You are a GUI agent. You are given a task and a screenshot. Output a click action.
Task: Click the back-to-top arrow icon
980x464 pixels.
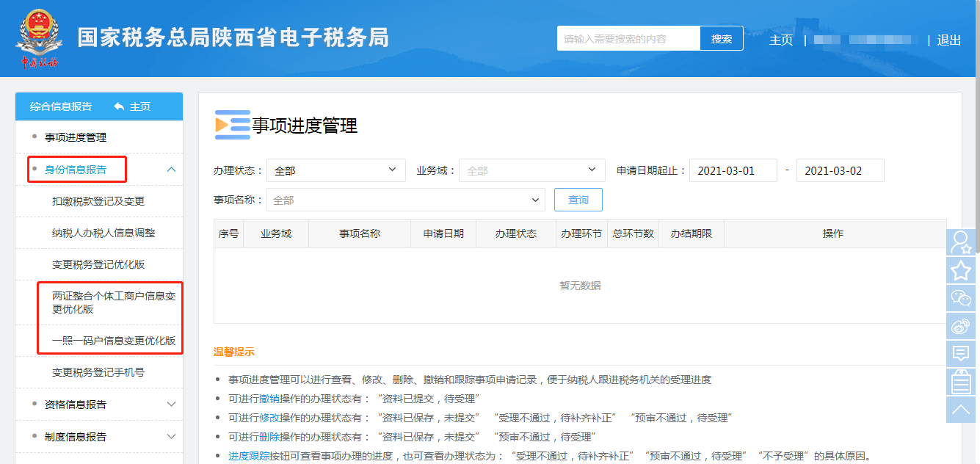coord(961,410)
